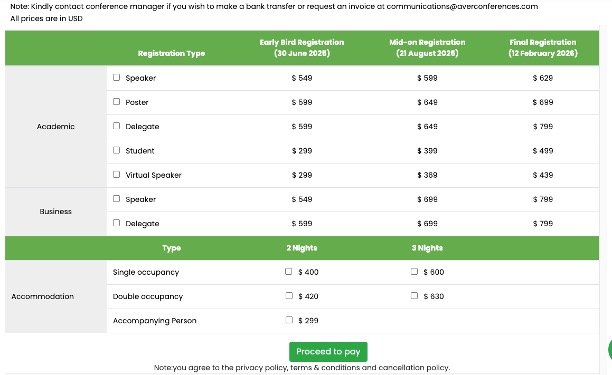Click Virtual Speaker mid-on registration price
The width and height of the screenshot is (612, 375).
[x=427, y=175]
